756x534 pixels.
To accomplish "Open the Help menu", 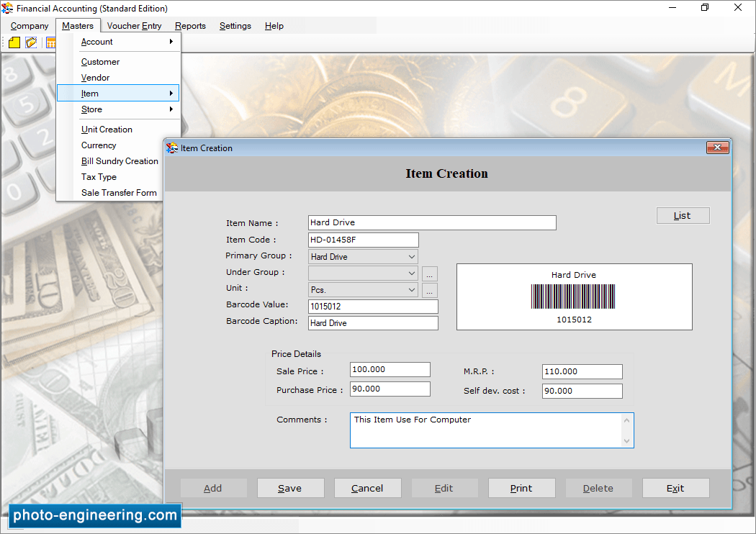I will click(x=274, y=26).
